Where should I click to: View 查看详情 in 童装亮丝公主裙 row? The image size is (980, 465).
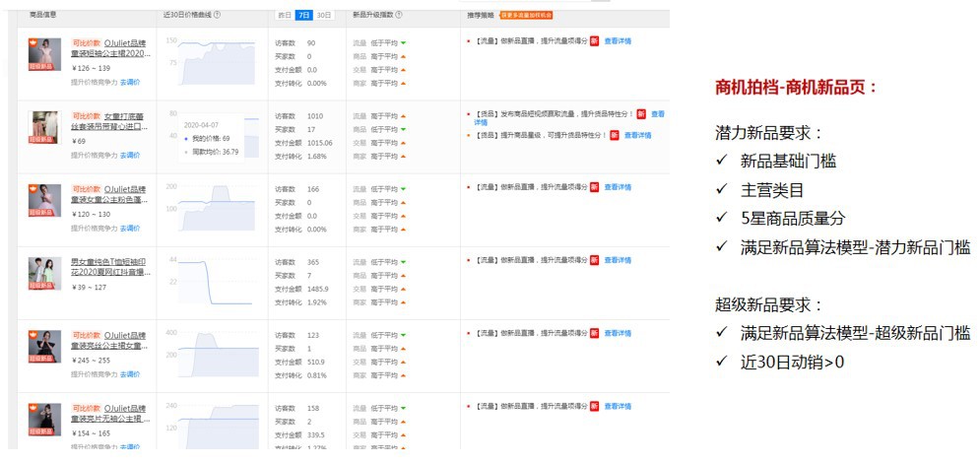coord(618,333)
